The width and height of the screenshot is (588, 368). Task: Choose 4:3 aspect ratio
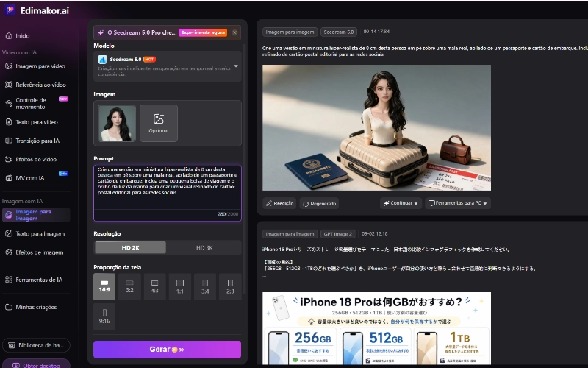[x=154, y=286]
